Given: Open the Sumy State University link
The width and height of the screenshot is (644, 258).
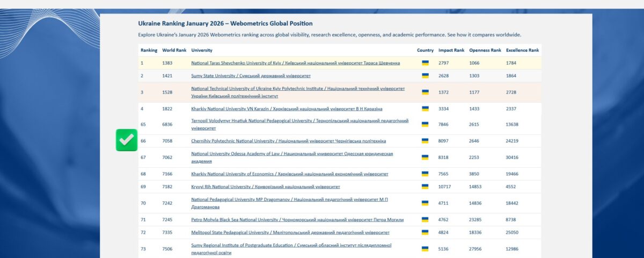Looking at the screenshot, I should tap(251, 76).
